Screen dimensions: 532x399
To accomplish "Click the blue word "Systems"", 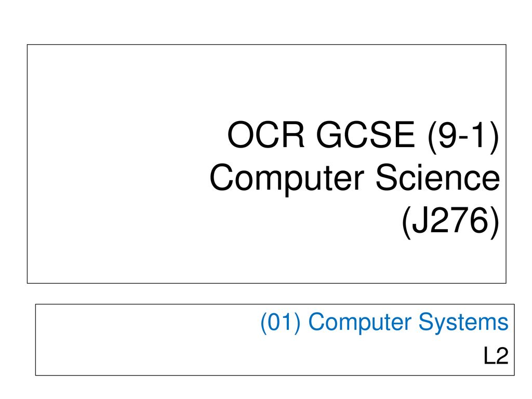I will pos(463,323).
